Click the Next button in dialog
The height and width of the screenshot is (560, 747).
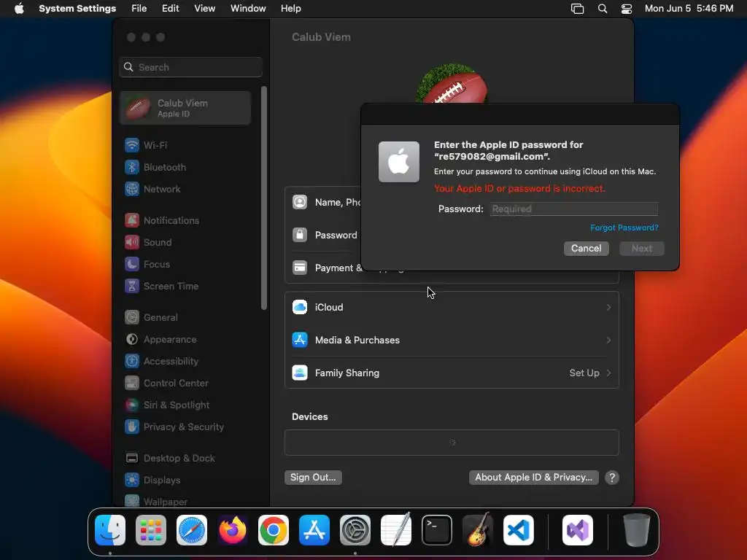[x=642, y=249]
